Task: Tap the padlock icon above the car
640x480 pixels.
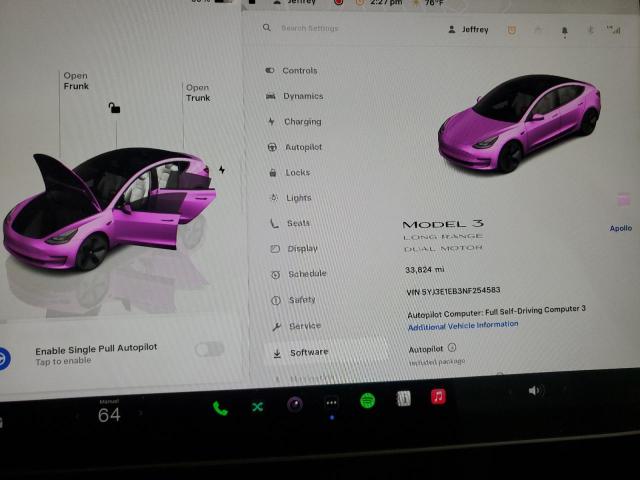Action: [114, 107]
